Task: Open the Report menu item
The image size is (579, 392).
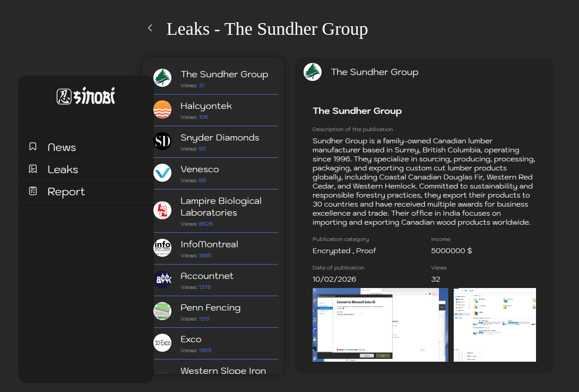Action: 66,192
